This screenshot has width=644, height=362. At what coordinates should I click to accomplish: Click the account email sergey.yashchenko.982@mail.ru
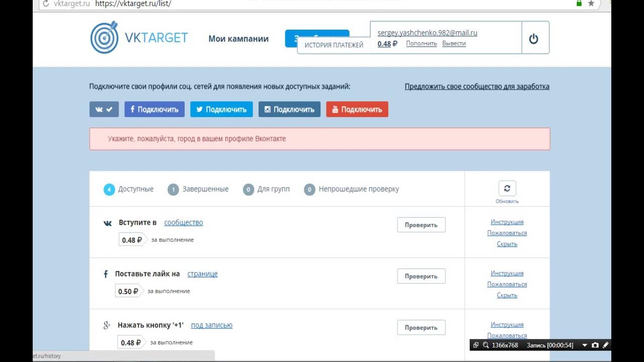[427, 33]
